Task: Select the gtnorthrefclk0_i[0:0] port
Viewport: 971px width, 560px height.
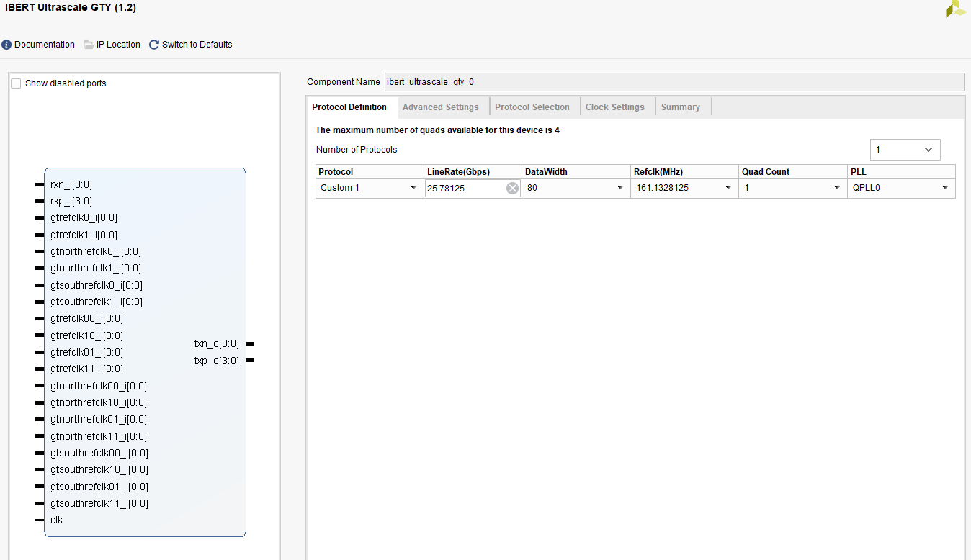Action: pos(96,252)
